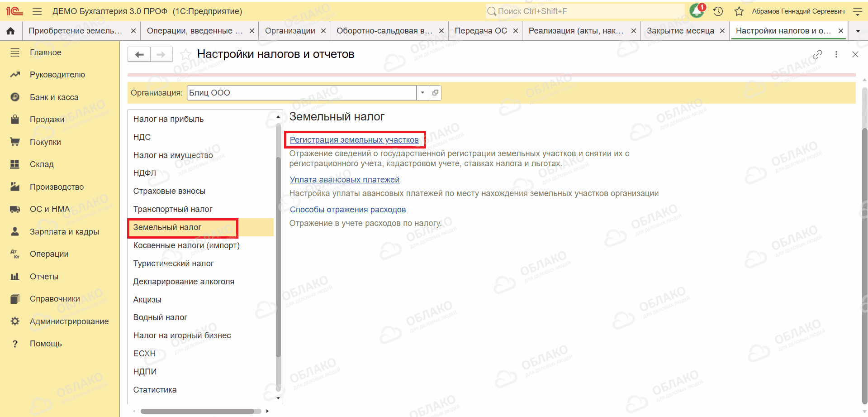Close the Закрытие месяца tab
This screenshot has width=868, height=417.
point(722,31)
